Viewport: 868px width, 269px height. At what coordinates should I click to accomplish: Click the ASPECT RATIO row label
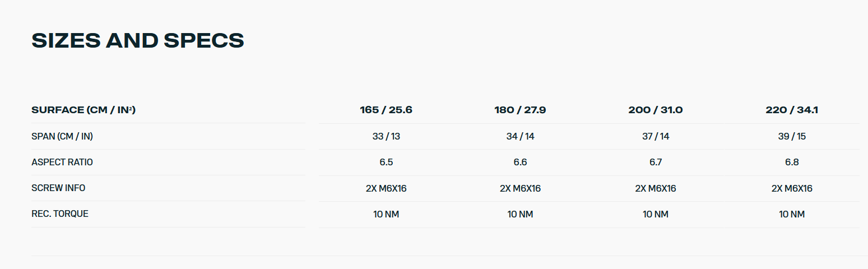coord(62,162)
